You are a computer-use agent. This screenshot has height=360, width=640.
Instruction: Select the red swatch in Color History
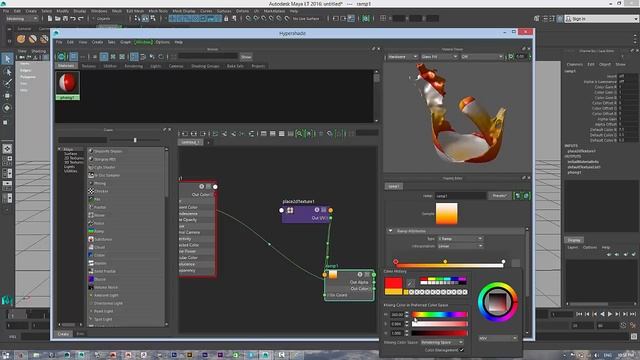pos(393,283)
